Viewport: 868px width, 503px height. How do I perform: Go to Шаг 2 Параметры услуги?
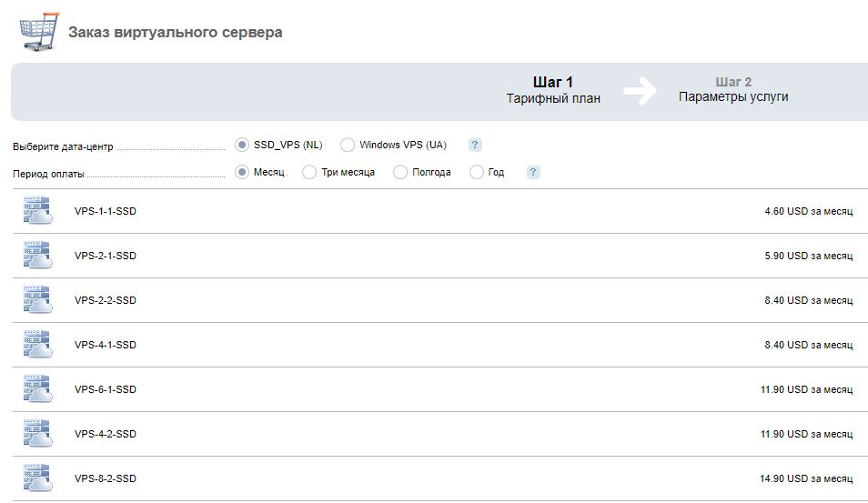pos(733,90)
